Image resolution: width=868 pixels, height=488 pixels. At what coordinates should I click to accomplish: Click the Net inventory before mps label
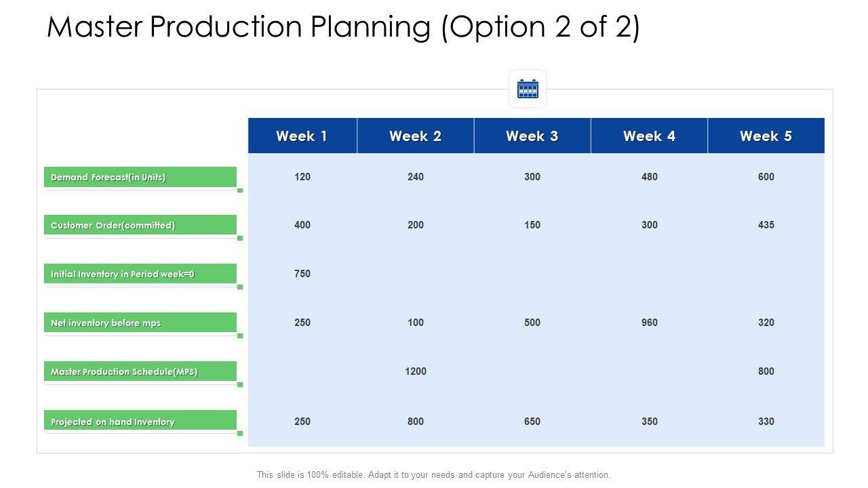pyautogui.click(x=106, y=323)
